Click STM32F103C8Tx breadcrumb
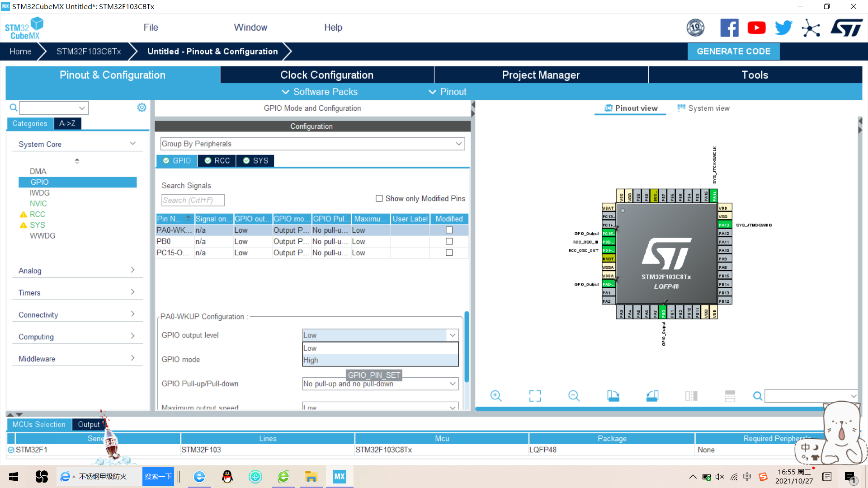 [x=89, y=52]
